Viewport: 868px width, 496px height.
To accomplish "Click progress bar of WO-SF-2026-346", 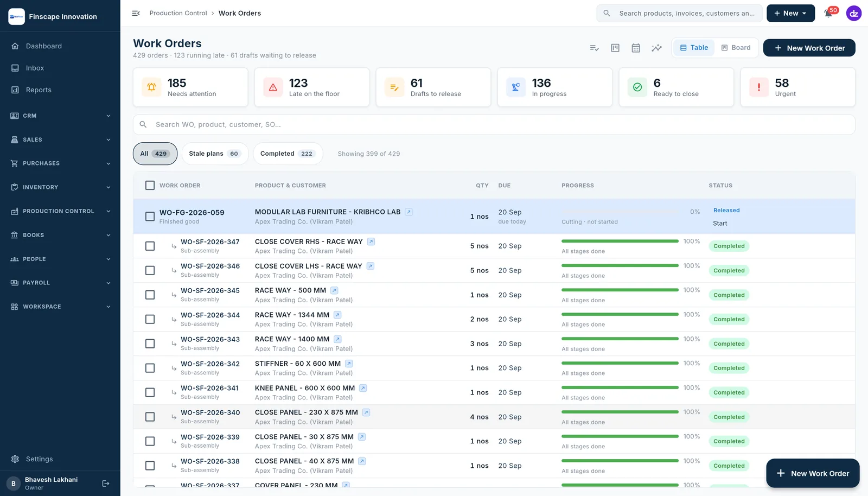I will pyautogui.click(x=620, y=265).
